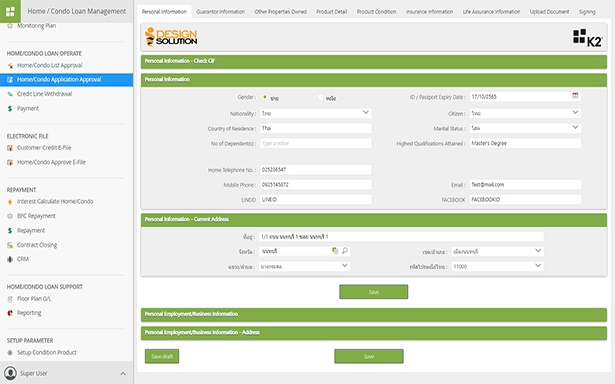
Task: Open the ID expiry date calendar picker
Action: click(x=575, y=96)
